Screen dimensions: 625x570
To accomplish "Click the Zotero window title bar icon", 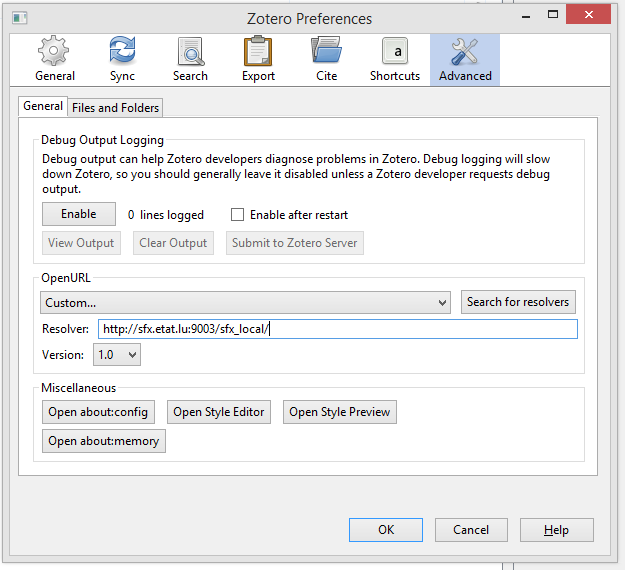I will point(21,18).
